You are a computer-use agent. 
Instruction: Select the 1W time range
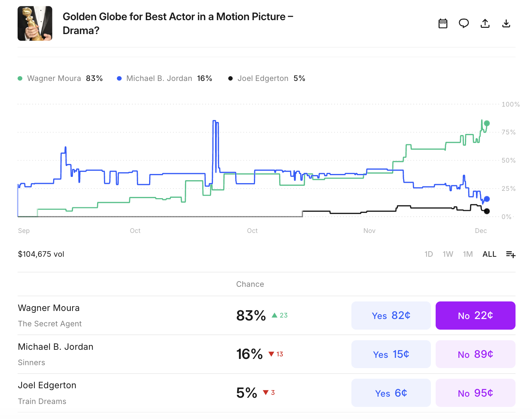point(448,254)
